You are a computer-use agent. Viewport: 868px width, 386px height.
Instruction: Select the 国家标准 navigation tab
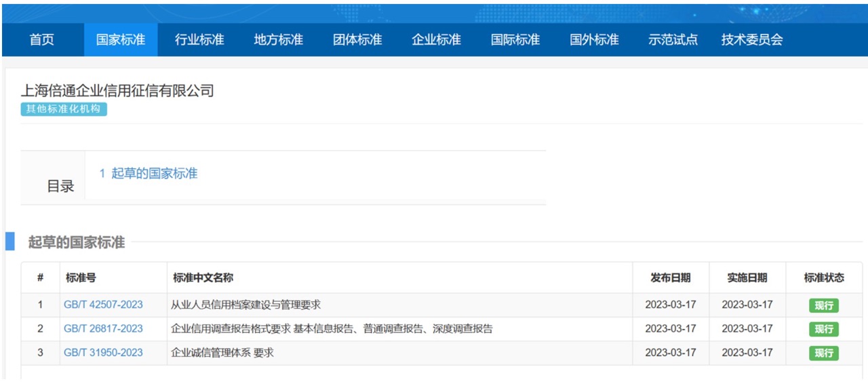coord(121,39)
